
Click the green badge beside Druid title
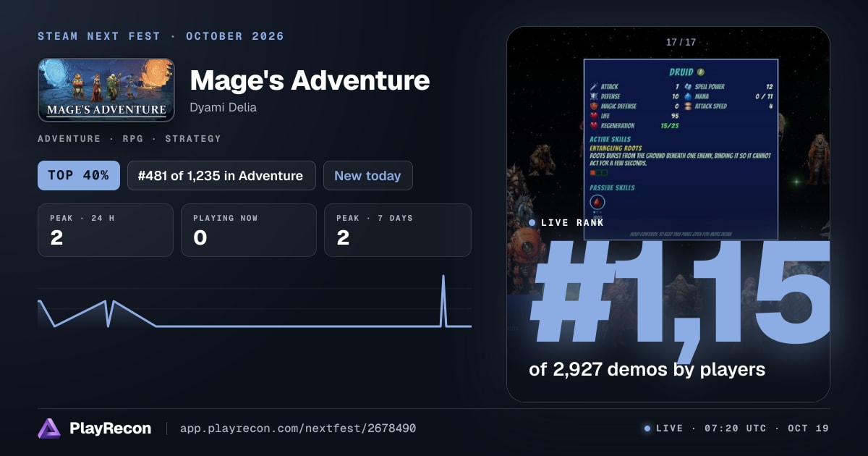(x=701, y=72)
